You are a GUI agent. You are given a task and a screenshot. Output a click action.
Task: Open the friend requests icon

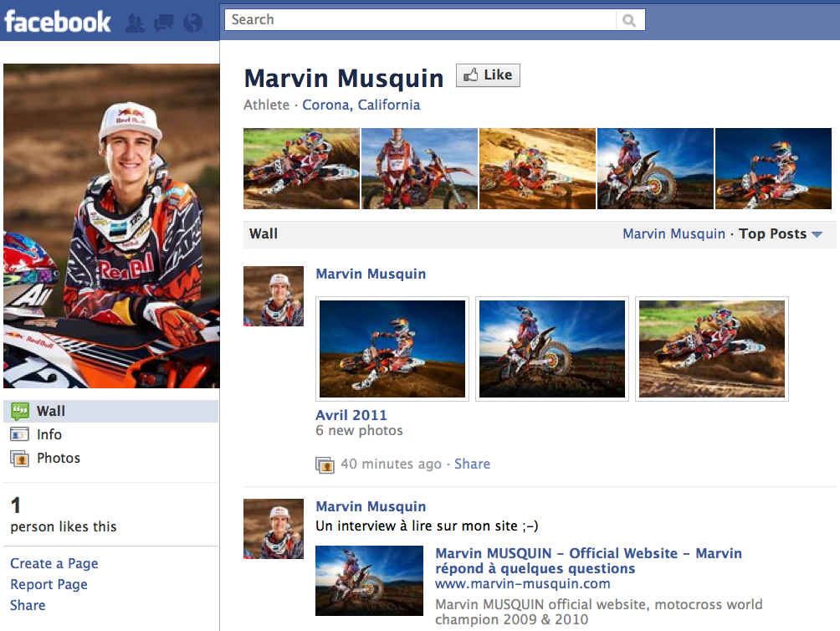[135, 23]
